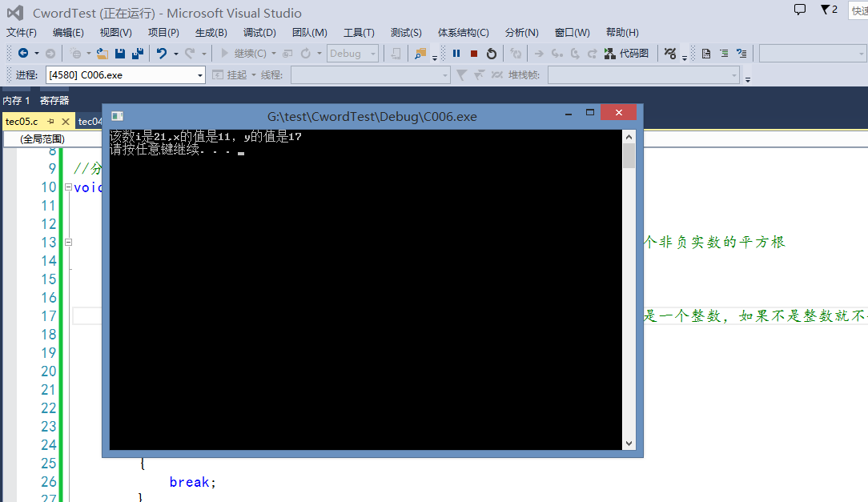The height and width of the screenshot is (502, 868).
Task: Click the 挂起 suspend button
Action: point(231,74)
